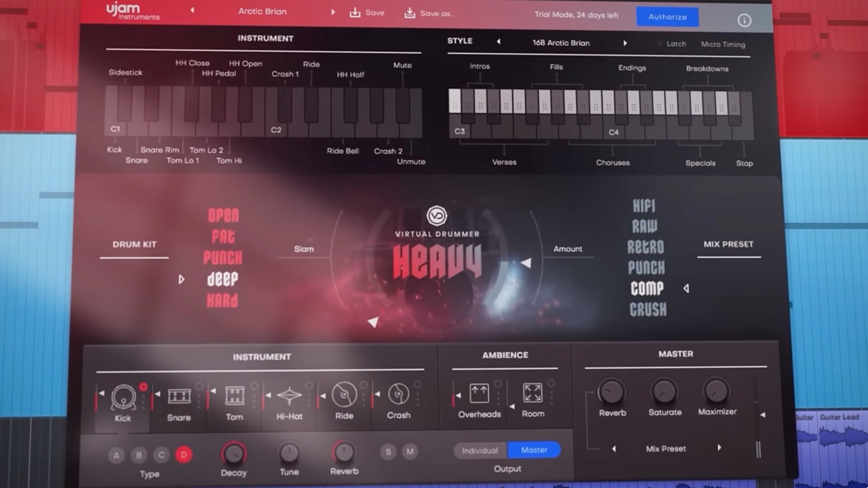Set output to Individual
Screen dimensions: 868x488
click(480, 450)
